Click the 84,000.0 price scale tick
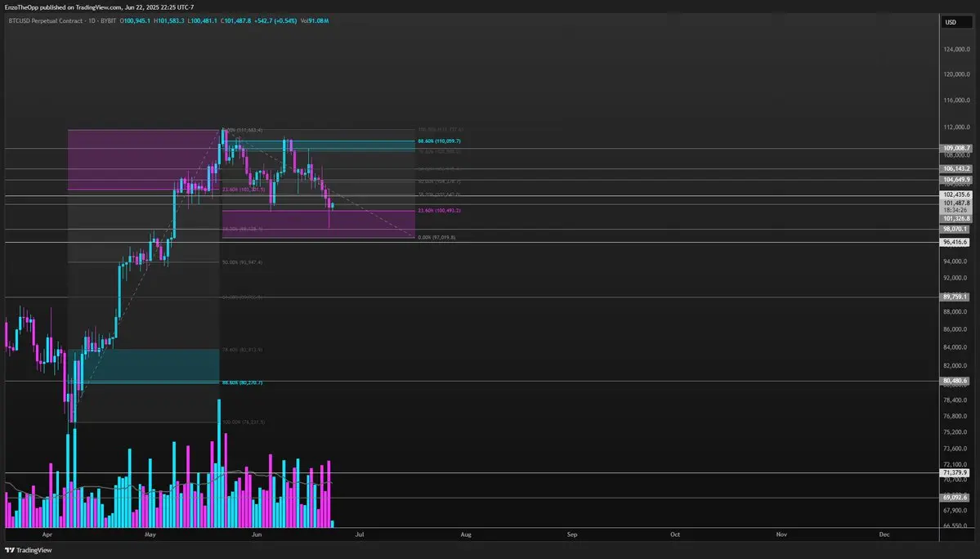Viewport: 980px width, 559px height. tap(955, 348)
